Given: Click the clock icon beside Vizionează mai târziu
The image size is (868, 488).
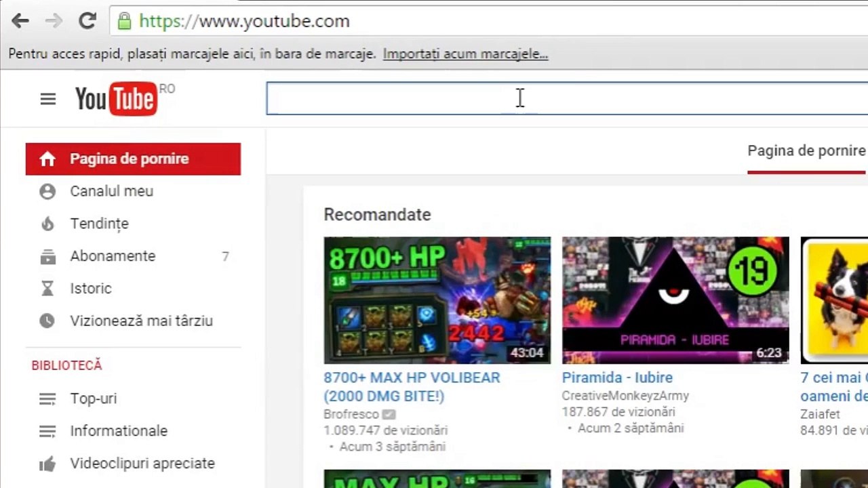Looking at the screenshot, I should (47, 321).
